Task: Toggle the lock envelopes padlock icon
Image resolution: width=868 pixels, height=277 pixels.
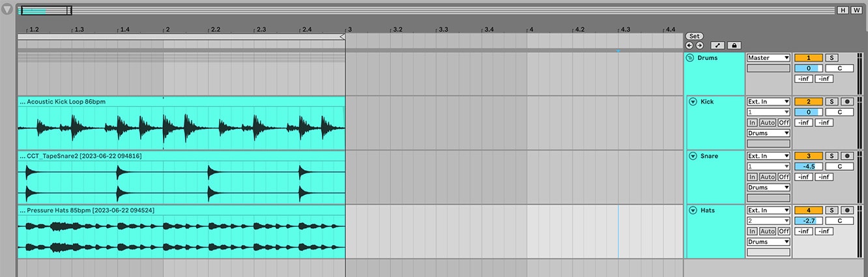Action: [734, 46]
